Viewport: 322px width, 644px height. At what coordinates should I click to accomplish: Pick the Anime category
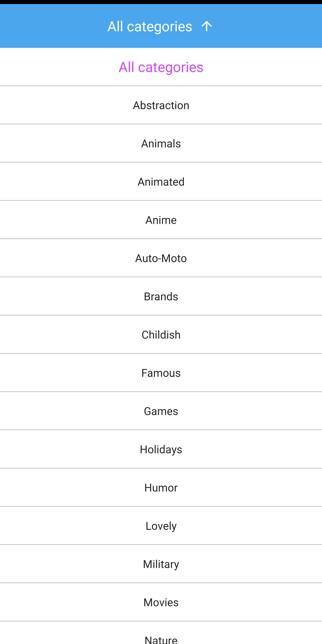[161, 220]
